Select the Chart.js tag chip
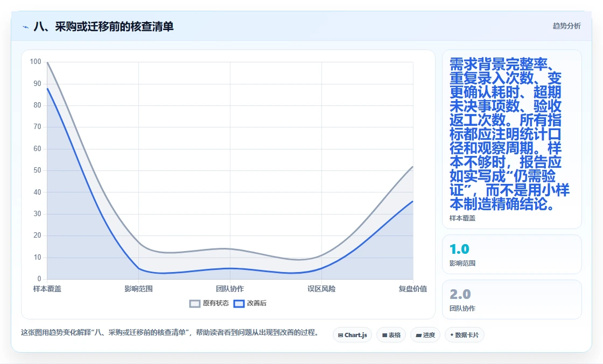This screenshot has height=364, width=603. 352,335
